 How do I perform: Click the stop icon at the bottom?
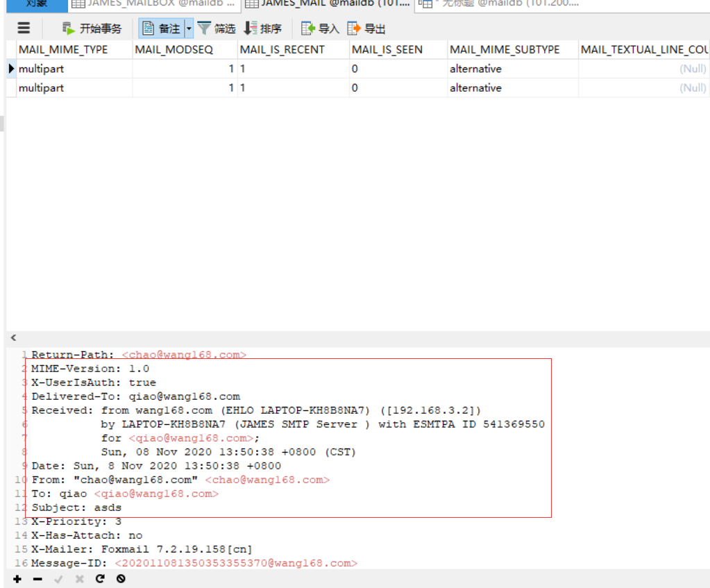121,578
